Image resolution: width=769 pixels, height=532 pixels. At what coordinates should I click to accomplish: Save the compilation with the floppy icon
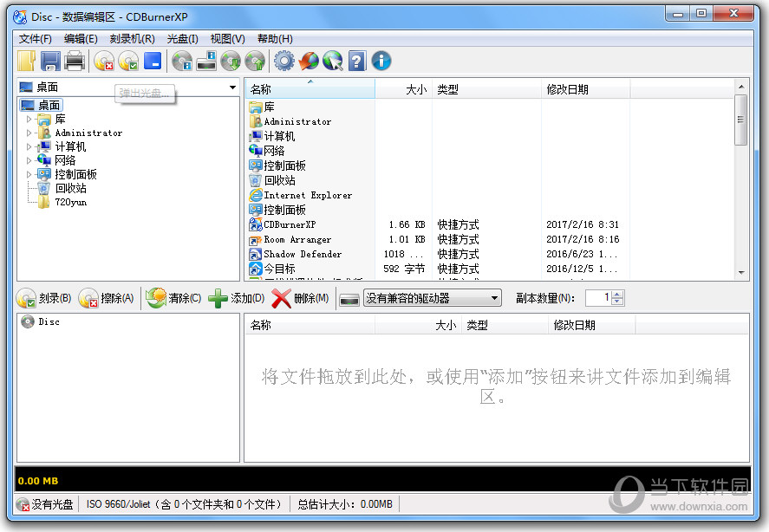coord(50,62)
